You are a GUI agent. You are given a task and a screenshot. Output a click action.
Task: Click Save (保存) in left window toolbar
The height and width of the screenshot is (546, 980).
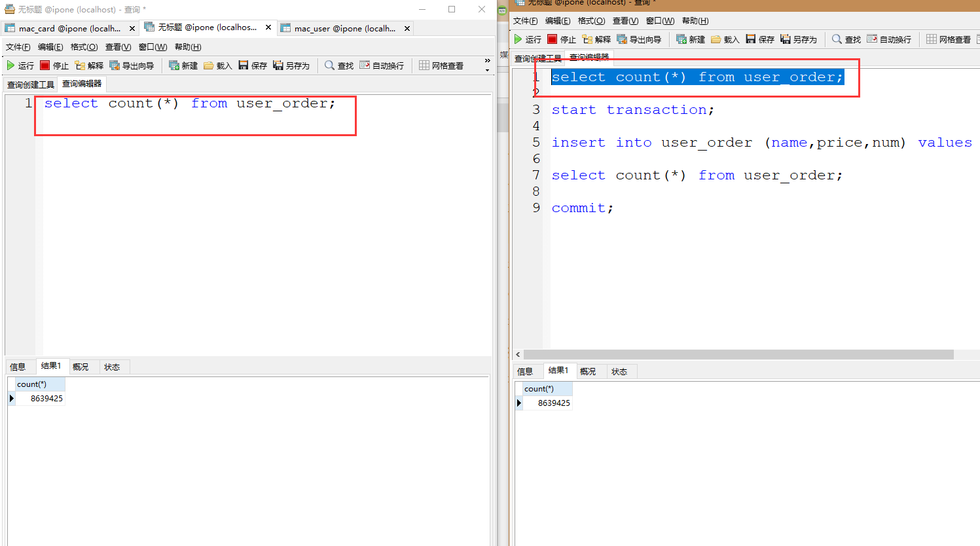(x=253, y=65)
